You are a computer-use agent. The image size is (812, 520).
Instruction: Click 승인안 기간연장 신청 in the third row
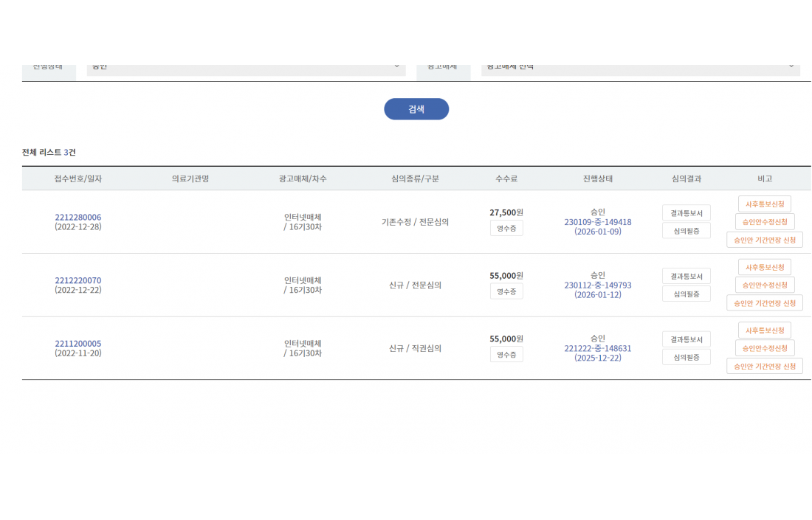click(764, 366)
